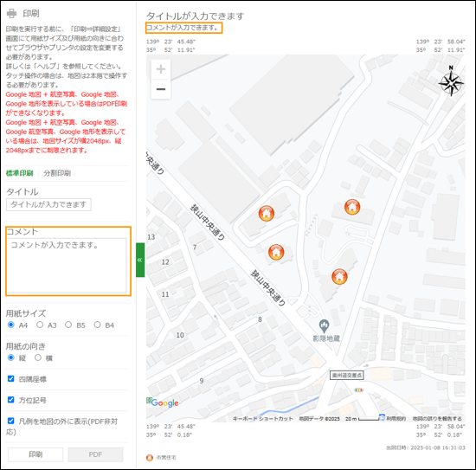The image size is (476, 470).
Task: Click the Google logo on the map
Action: [x=164, y=402]
